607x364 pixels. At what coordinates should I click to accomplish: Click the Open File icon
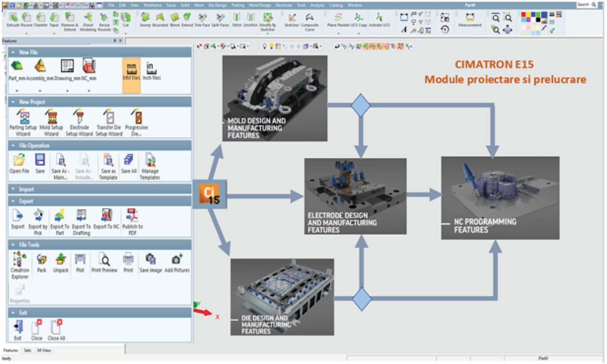[x=19, y=163]
